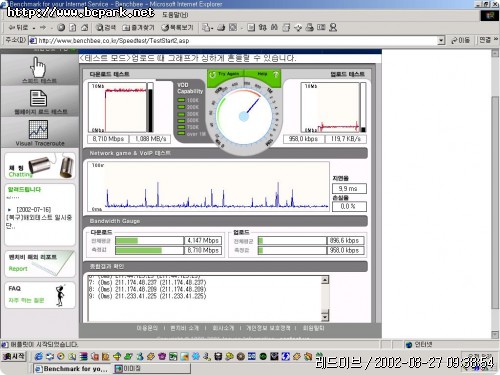The height and width of the screenshot is (375, 500).
Task: Open the 회사소개 footer link
Action: 223,328
